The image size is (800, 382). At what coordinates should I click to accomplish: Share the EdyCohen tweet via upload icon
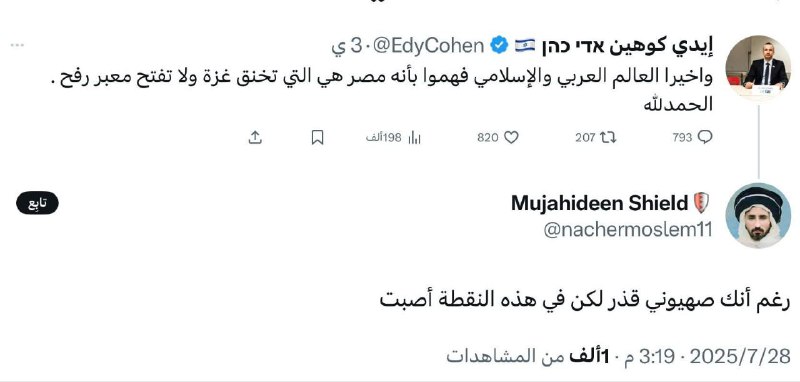click(x=255, y=137)
